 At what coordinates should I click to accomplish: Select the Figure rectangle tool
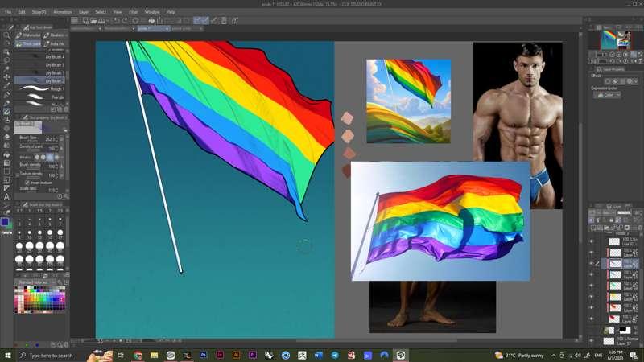(x=6, y=171)
